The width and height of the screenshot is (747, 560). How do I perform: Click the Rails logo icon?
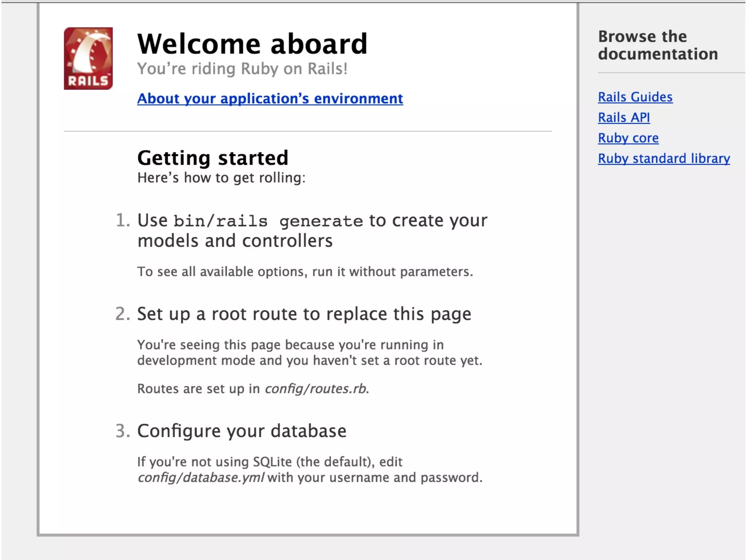pos(88,58)
